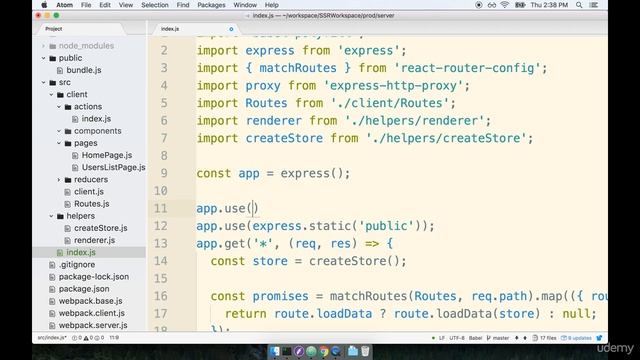The width and height of the screenshot is (640, 360).
Task: Open the Wi-Fi status menu
Action: [x=504, y=5]
